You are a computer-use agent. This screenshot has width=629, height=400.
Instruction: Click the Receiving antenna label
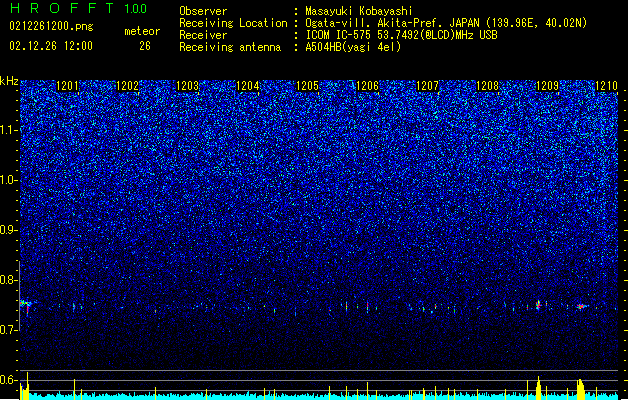point(230,47)
